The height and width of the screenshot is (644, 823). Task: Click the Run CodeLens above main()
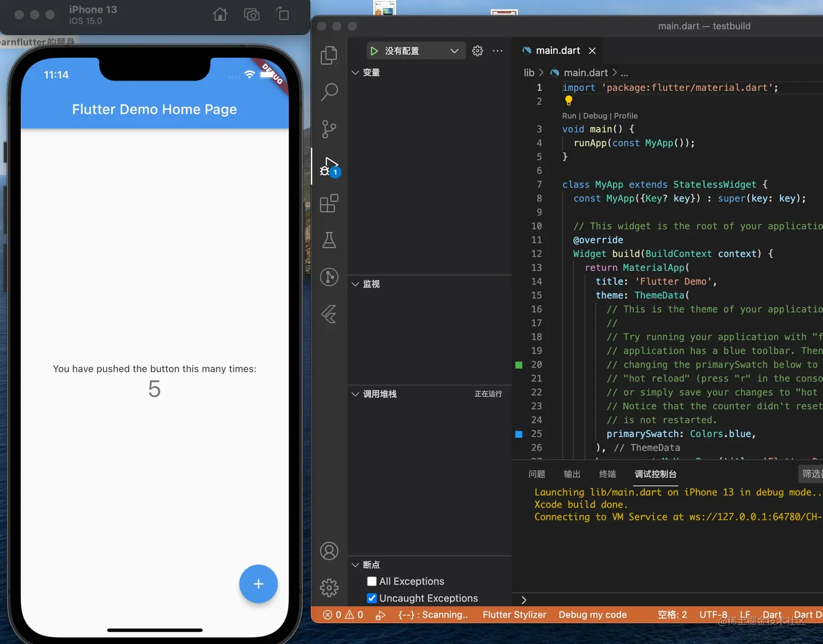tap(569, 116)
